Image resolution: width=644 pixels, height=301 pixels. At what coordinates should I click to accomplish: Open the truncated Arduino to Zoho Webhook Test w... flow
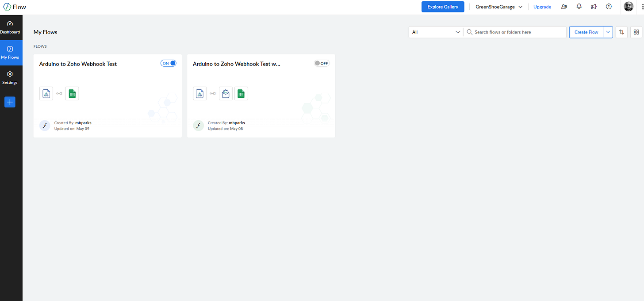click(x=237, y=64)
